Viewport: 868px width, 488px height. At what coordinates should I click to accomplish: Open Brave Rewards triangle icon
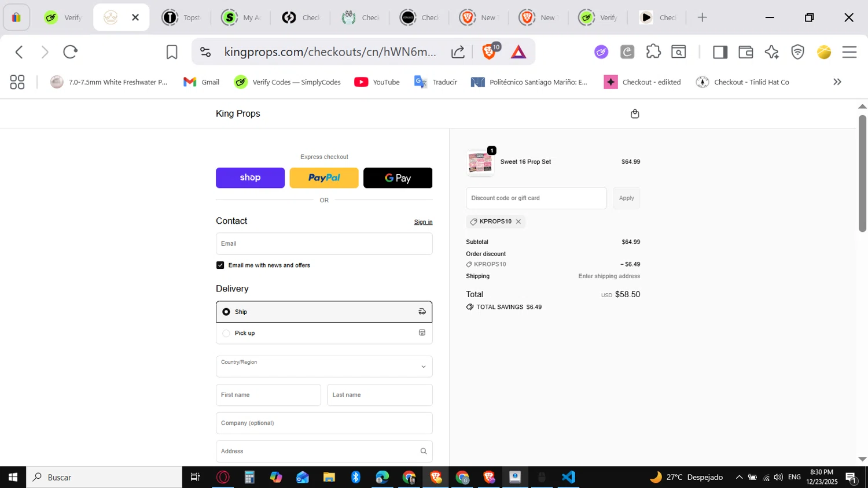point(518,52)
